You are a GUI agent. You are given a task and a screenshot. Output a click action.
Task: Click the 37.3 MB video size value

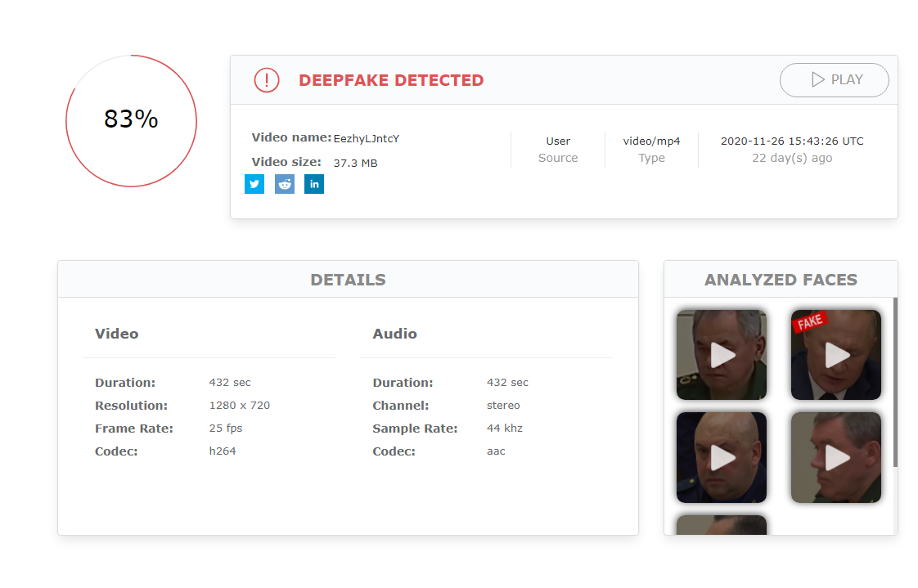tap(355, 164)
